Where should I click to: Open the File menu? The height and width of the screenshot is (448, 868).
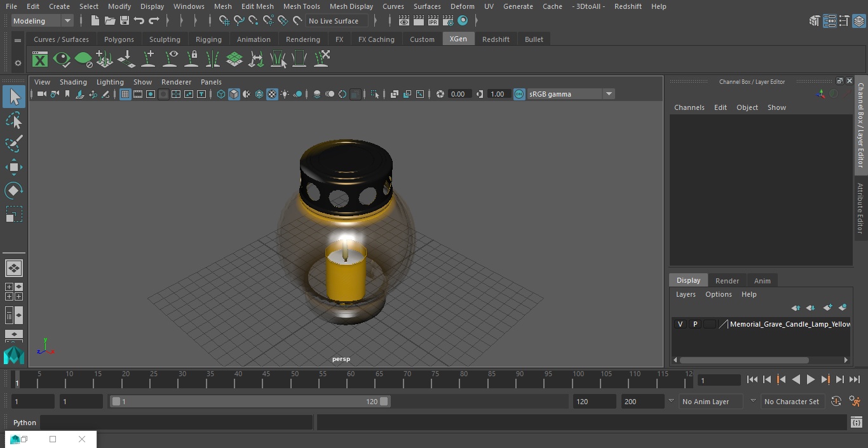[x=11, y=6]
